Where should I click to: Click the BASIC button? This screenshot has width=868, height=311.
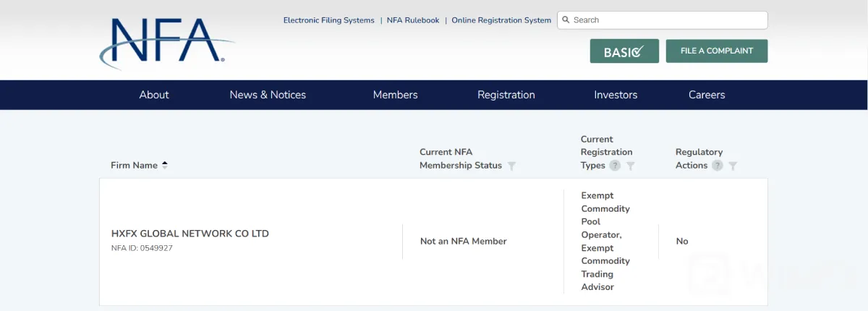tap(624, 51)
